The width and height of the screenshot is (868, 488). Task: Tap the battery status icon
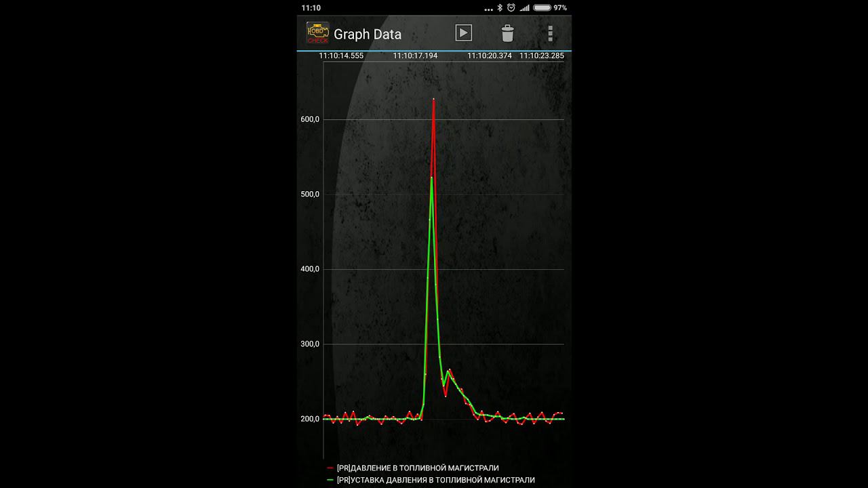tap(542, 7)
